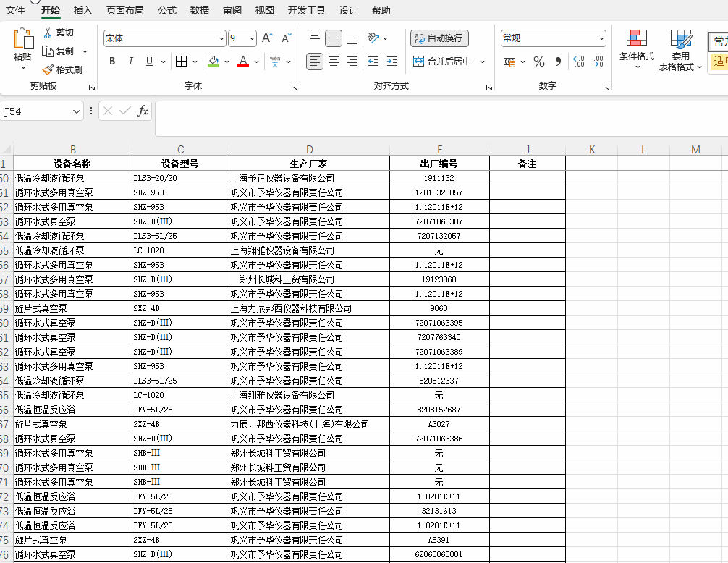The height and width of the screenshot is (563, 728).
Task: Toggle Wrap Text (自动换行)
Action: click(x=439, y=38)
